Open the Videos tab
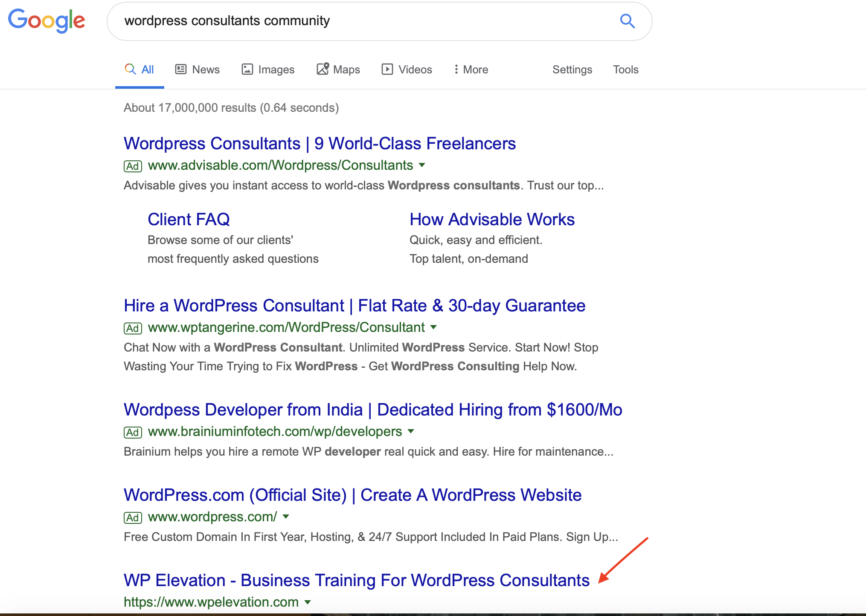 coord(407,70)
